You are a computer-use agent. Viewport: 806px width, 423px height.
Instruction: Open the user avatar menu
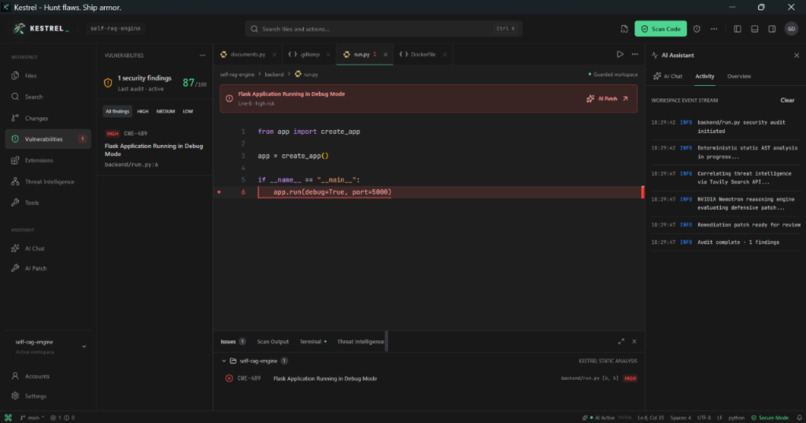792,29
